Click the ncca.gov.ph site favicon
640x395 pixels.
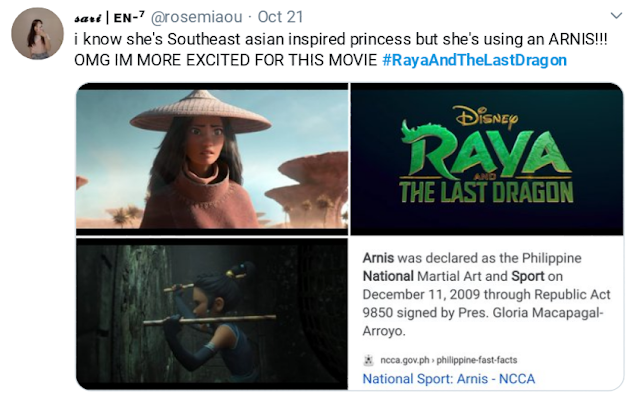[369, 360]
